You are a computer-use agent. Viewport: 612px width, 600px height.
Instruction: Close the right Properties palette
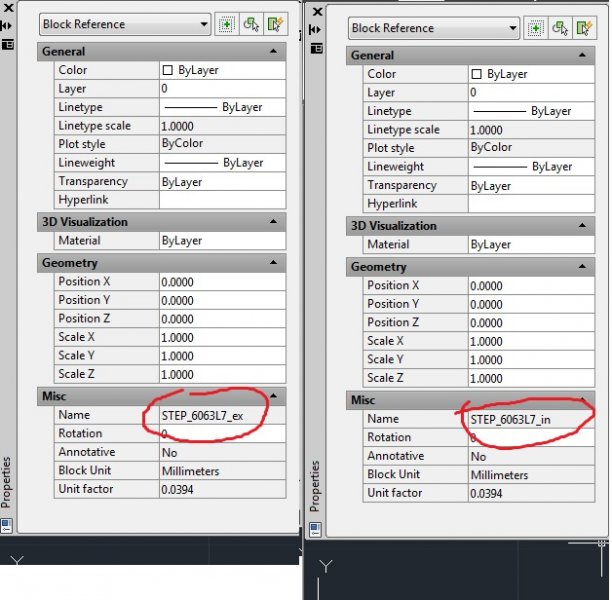click(x=318, y=12)
